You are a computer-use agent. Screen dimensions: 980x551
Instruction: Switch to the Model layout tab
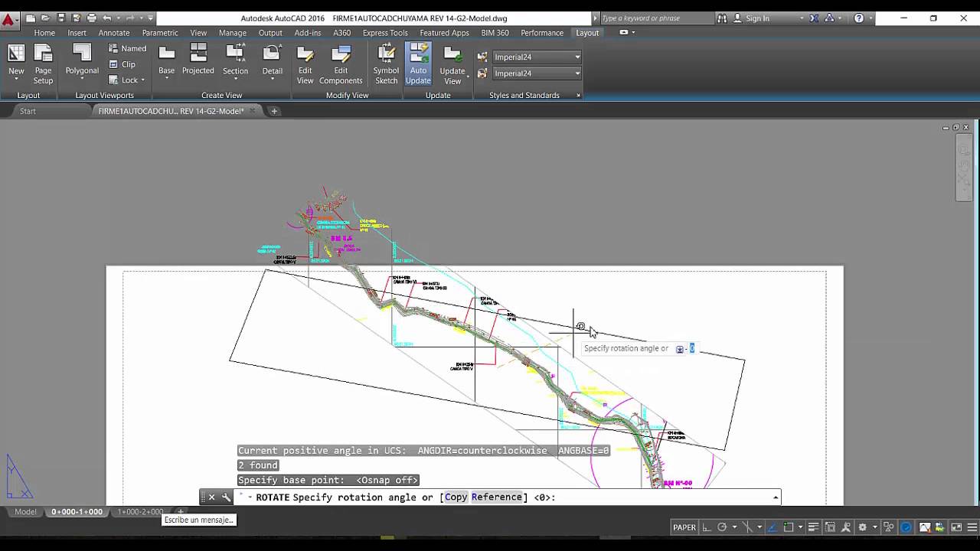tap(25, 511)
